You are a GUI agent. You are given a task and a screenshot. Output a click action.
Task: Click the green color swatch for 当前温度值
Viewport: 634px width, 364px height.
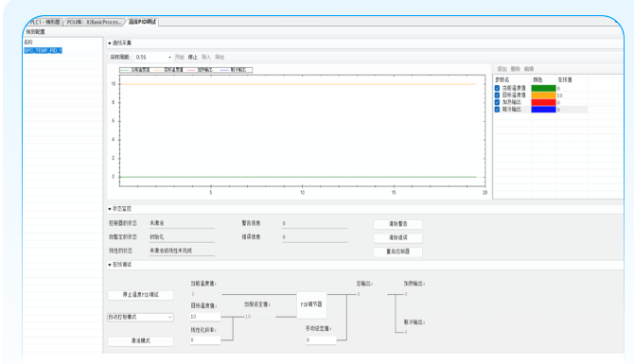(x=543, y=88)
